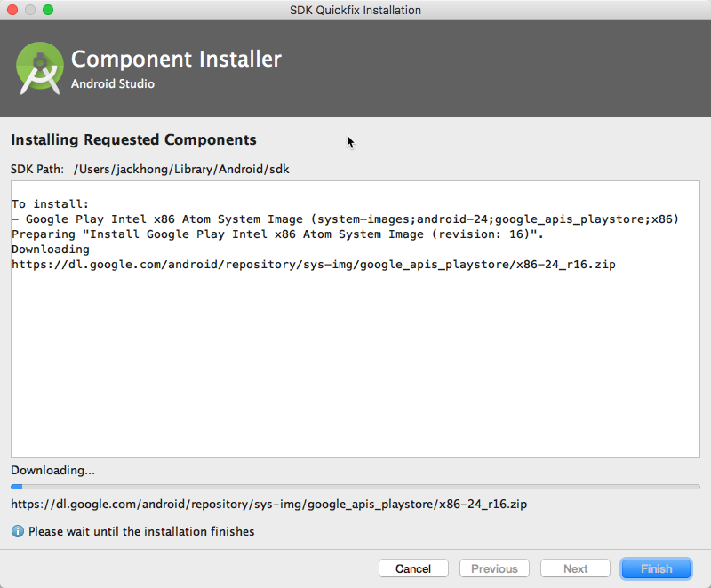This screenshot has height=588, width=711.
Task: Click the Component Installer heading
Action: (176, 59)
